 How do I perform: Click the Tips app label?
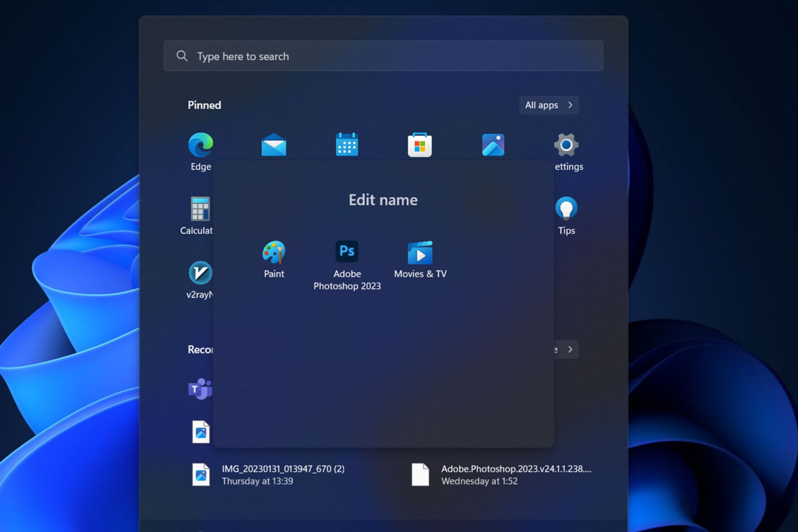[566, 231]
